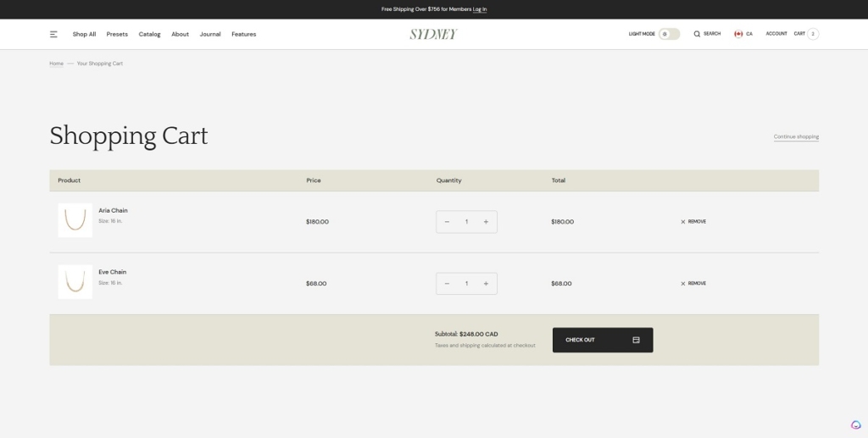Click the Log In link in banner
The height and width of the screenshot is (438, 868).
[480, 9]
